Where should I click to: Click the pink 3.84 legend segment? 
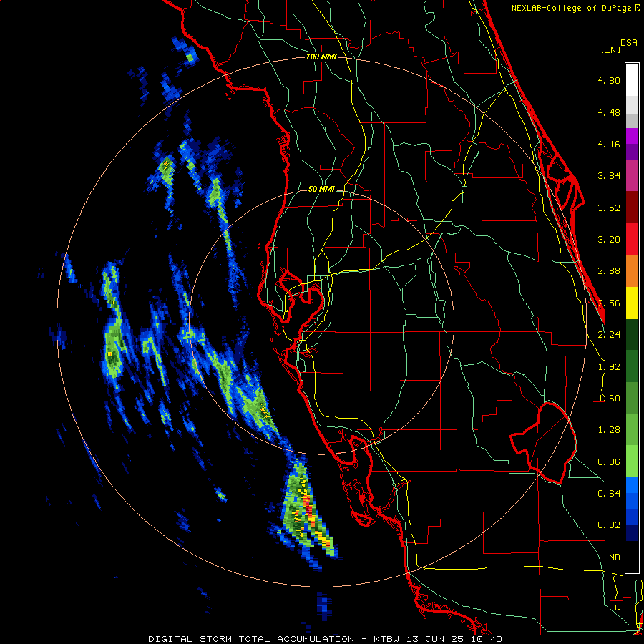[632, 176]
